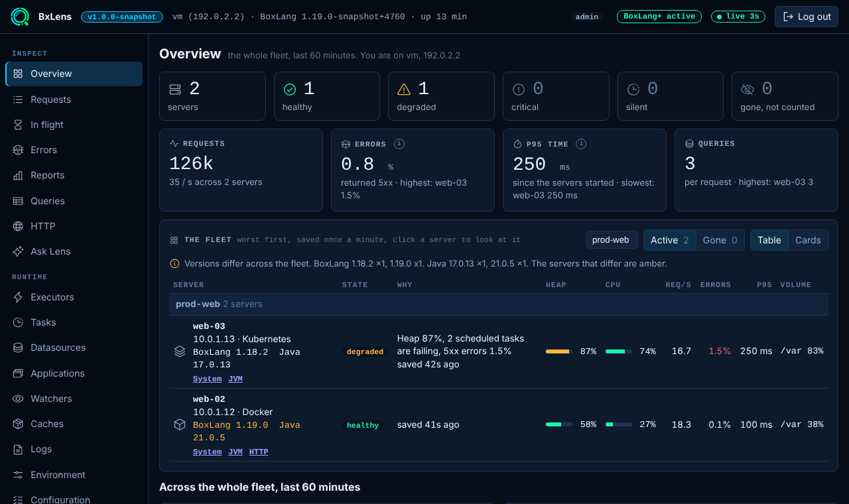The height and width of the screenshot is (504, 849).
Task: Click the web-02 CPU usage bar
Action: point(619,424)
